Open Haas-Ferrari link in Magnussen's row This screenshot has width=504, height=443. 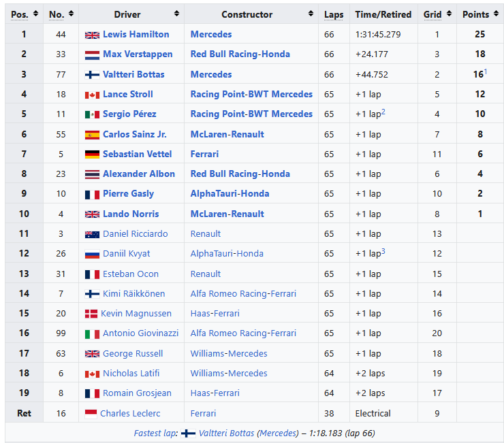215,314
